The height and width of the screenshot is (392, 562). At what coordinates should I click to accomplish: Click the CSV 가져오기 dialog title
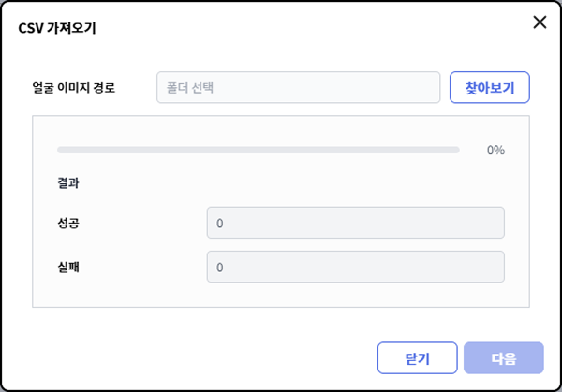click(57, 28)
